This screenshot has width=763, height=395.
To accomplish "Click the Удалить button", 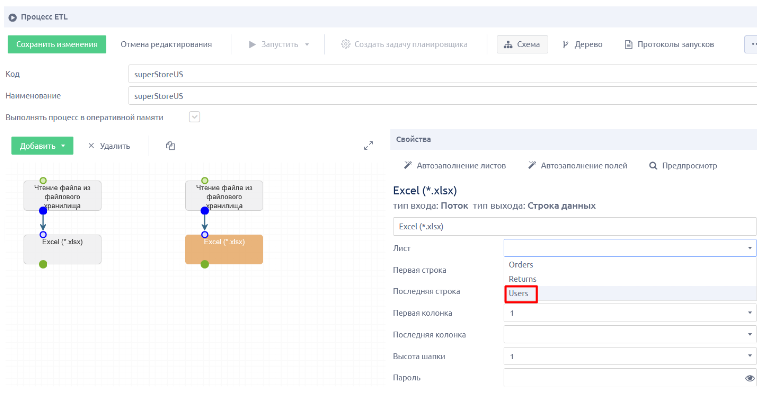I will 109,146.
